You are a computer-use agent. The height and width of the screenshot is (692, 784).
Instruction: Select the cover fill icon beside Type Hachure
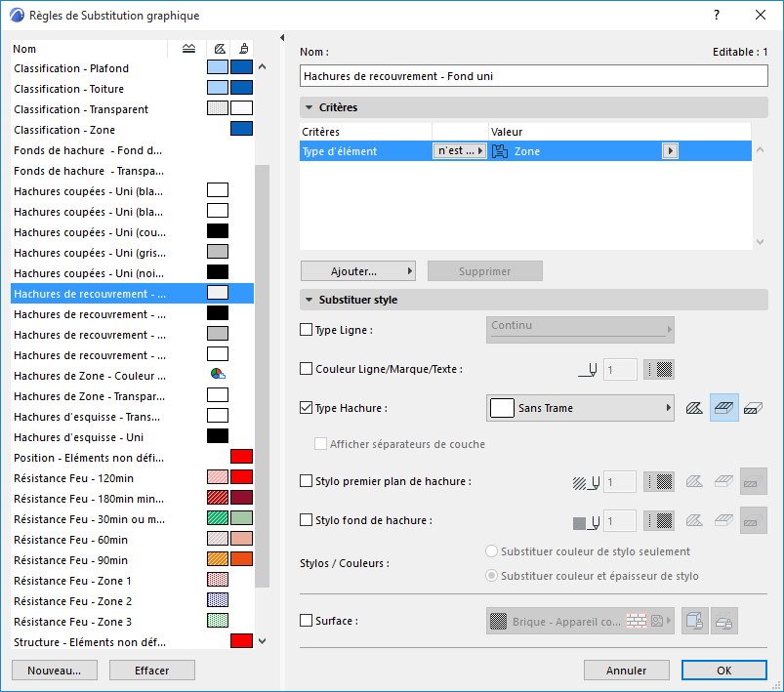click(724, 408)
